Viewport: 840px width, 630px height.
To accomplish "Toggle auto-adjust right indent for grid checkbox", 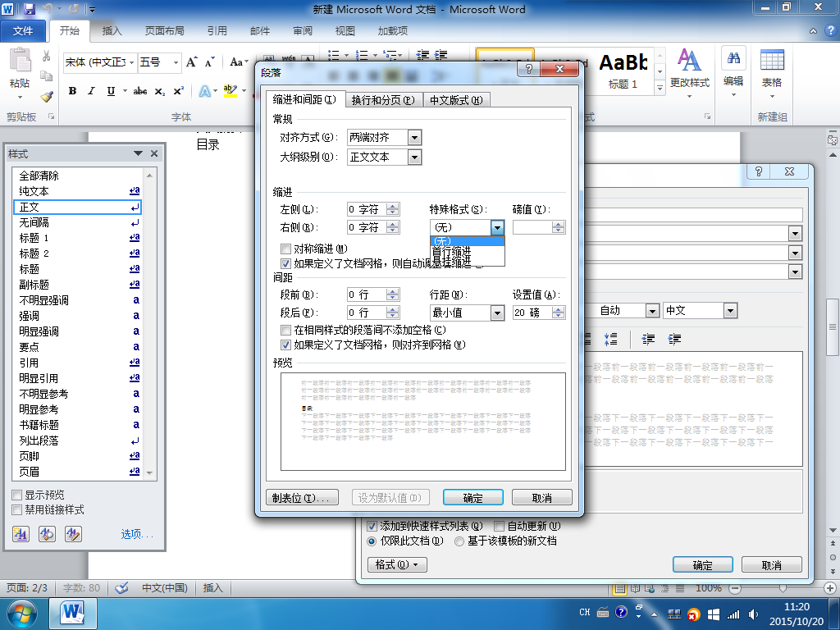I will tap(286, 263).
